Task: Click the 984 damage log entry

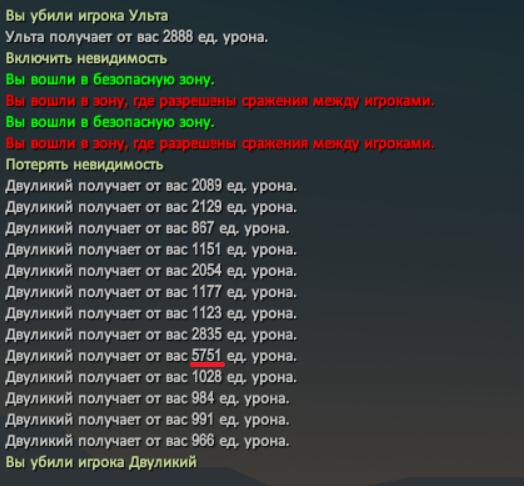Action: tap(147, 399)
